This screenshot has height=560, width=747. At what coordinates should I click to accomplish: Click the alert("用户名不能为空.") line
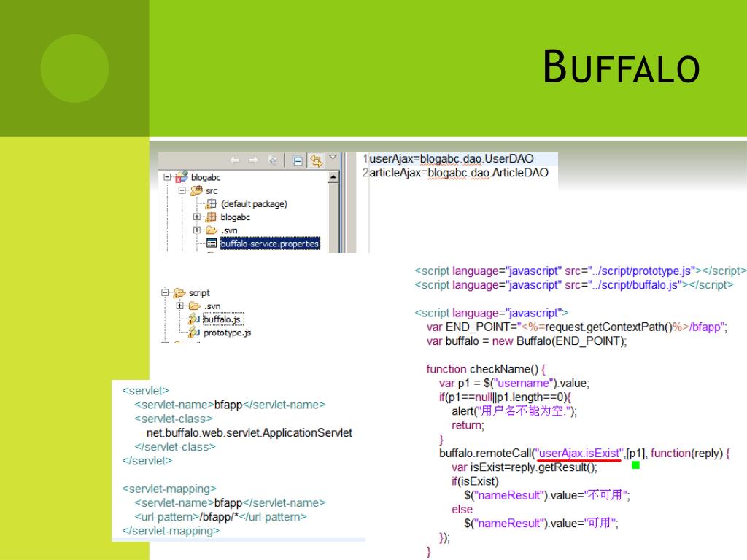[x=514, y=411]
